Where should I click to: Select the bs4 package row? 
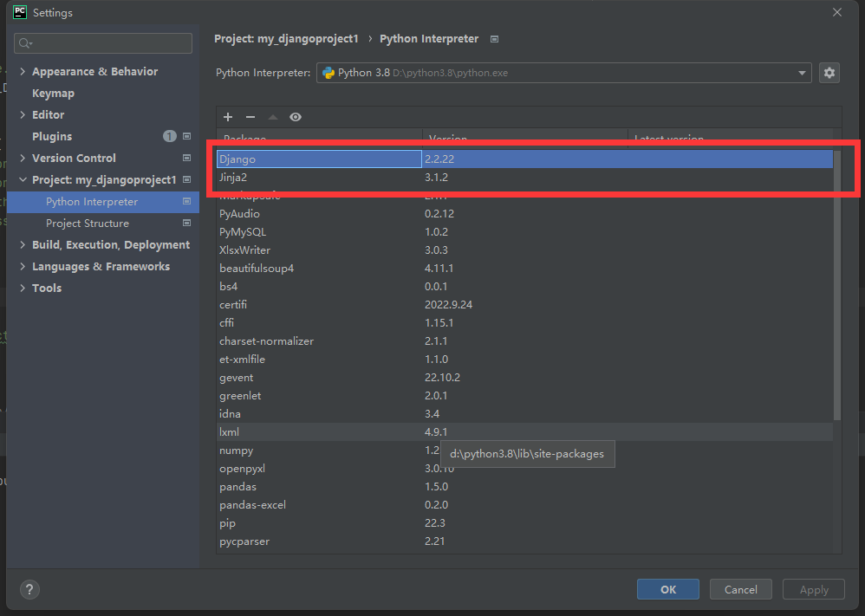[x=524, y=286]
